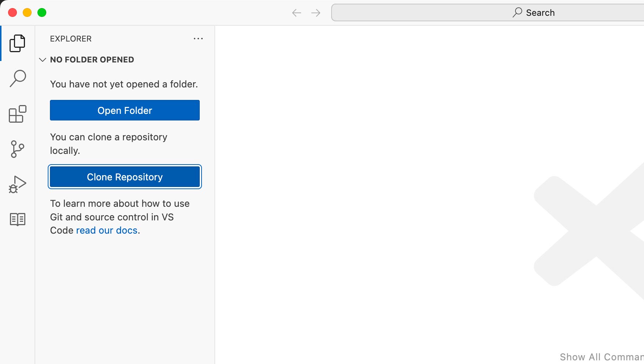Viewport: 644px width, 364px height.
Task: Open the Explorer view in activity bar
Action: (x=17, y=43)
